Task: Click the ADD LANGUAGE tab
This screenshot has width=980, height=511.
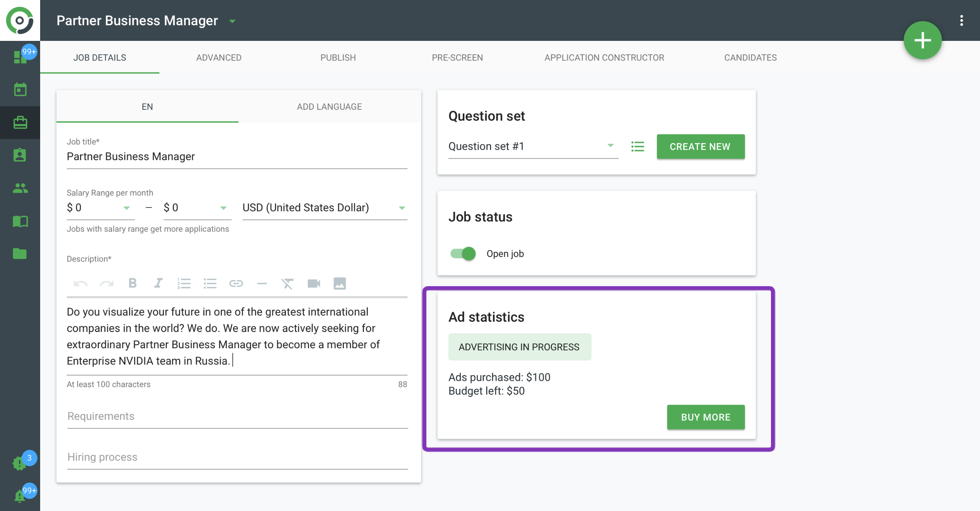Action: point(329,106)
